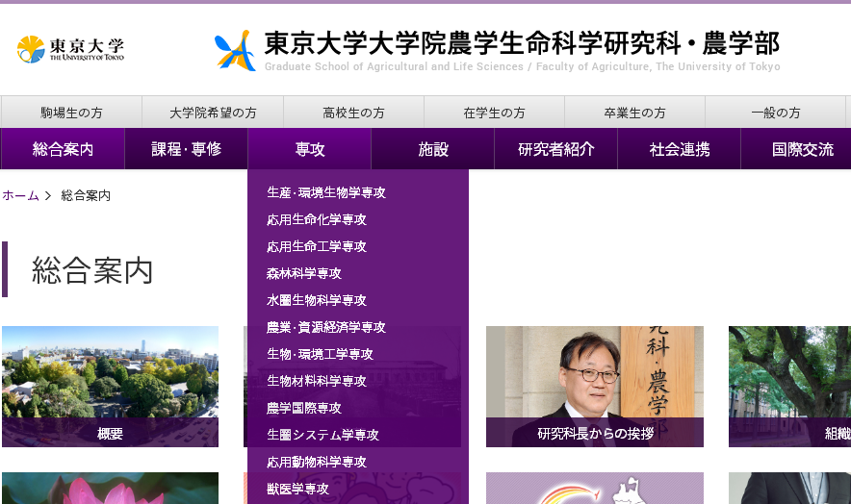Open 農業・資源経済学専攻 submenu link

pyautogui.click(x=325, y=327)
